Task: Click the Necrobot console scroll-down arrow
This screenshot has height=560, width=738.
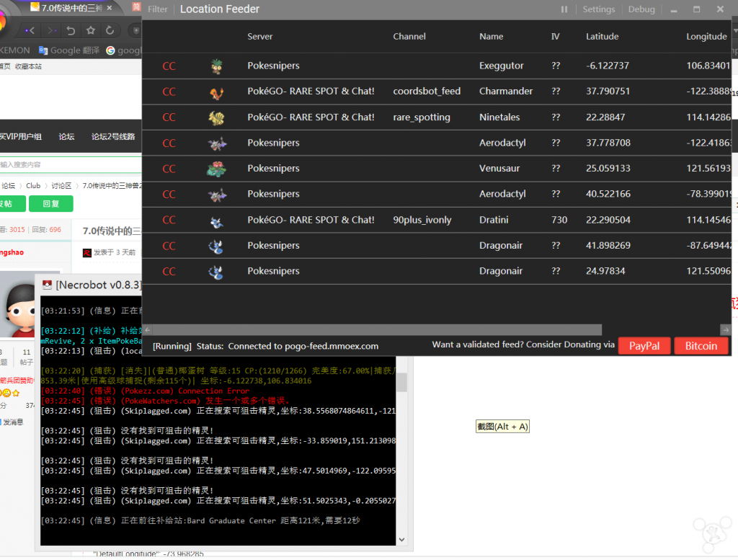Action: tap(401, 541)
